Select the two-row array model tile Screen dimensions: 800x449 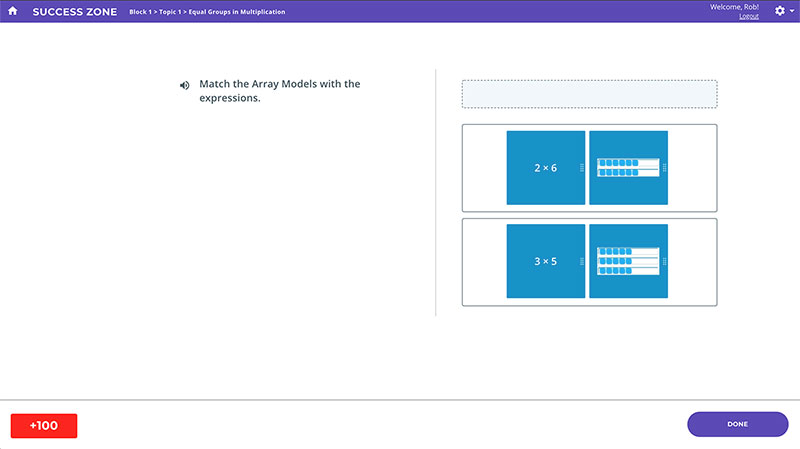pyautogui.click(x=629, y=168)
